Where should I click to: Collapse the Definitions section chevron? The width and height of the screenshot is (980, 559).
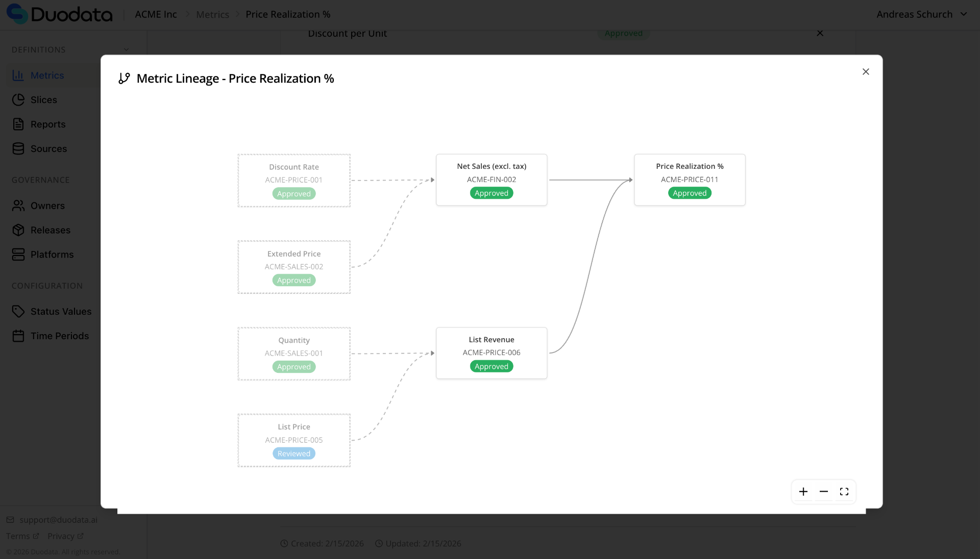point(126,49)
